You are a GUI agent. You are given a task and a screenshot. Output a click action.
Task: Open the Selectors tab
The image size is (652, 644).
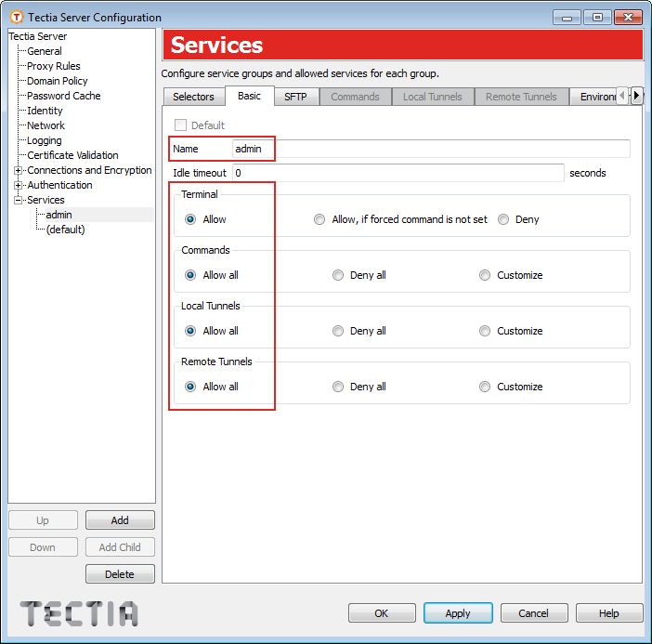click(193, 97)
